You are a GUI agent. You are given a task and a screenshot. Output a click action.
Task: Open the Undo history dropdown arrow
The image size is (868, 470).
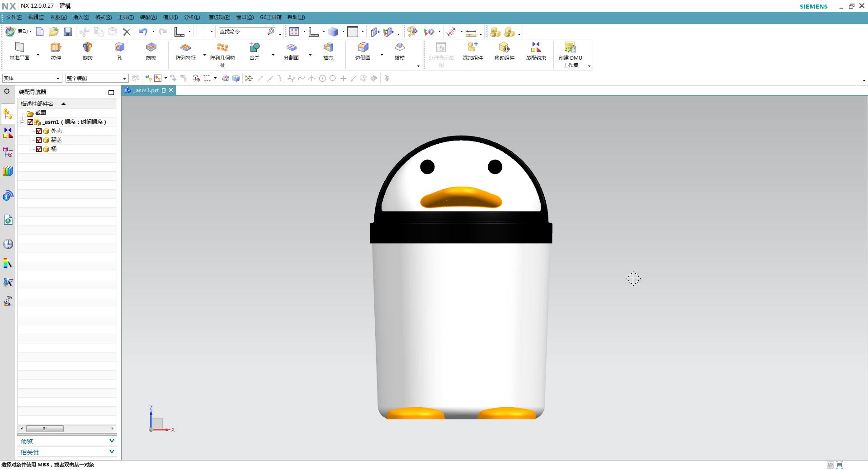[153, 32]
